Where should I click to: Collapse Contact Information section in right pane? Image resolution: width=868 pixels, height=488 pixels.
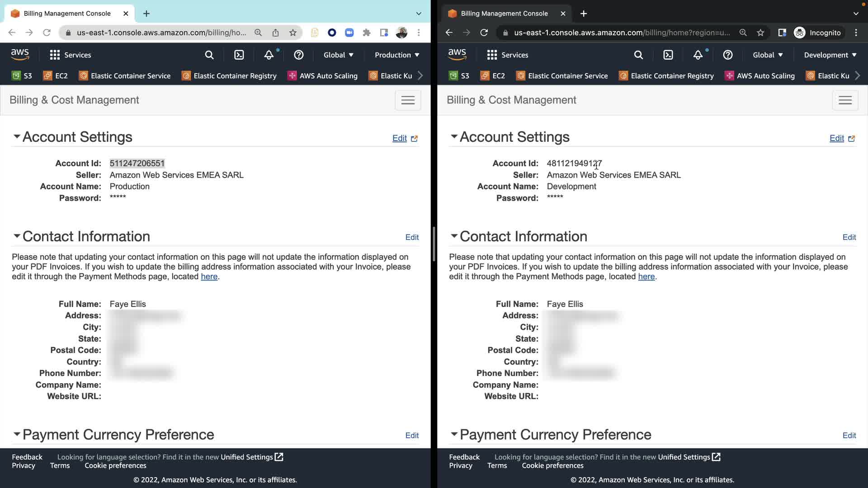[454, 236]
